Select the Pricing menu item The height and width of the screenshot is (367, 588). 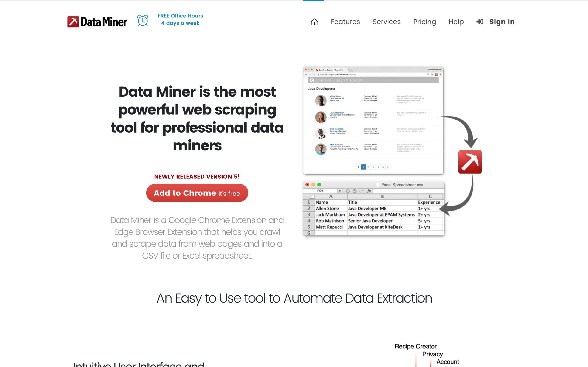pos(425,22)
